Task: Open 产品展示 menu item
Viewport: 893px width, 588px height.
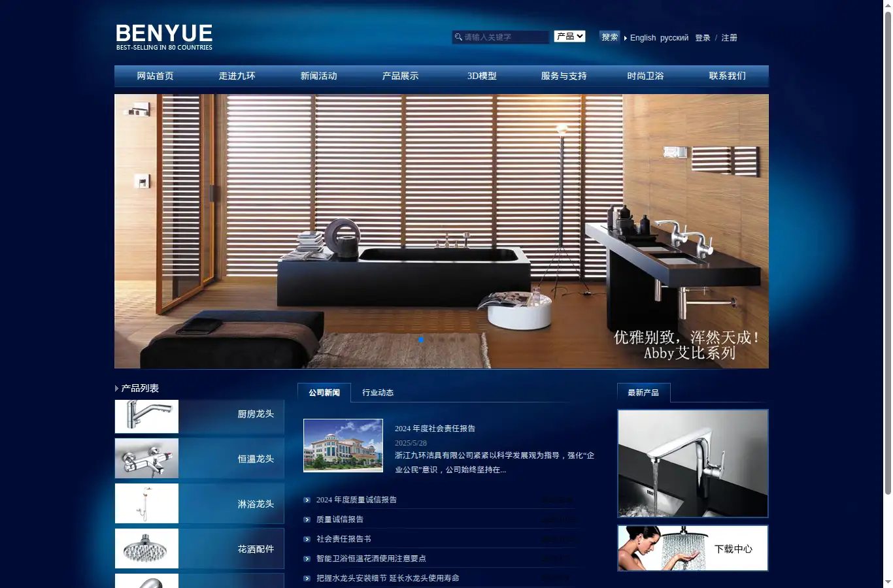Action: pyautogui.click(x=400, y=76)
